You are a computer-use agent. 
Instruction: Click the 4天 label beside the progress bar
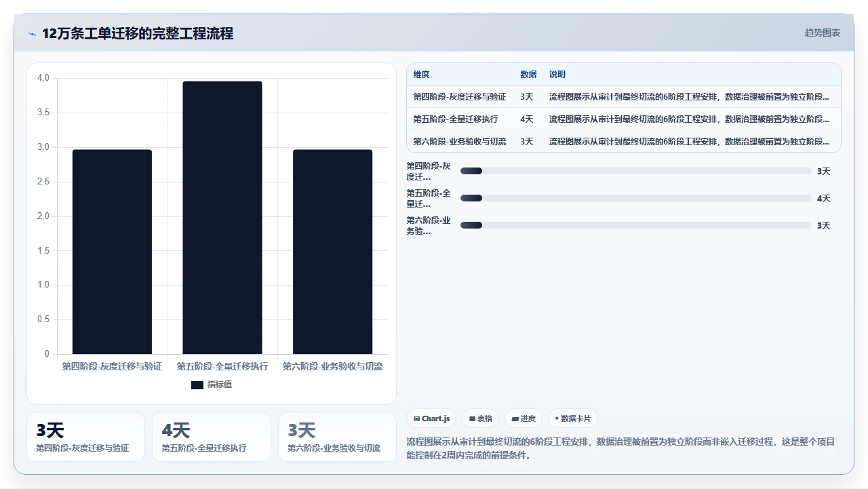point(824,199)
